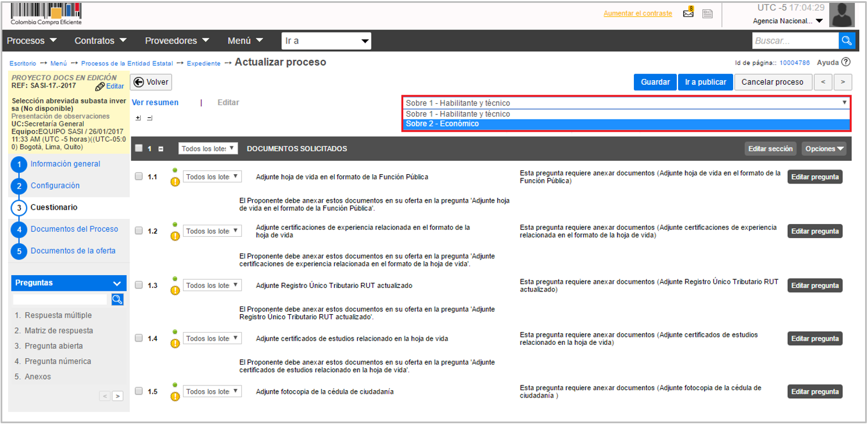Click the warning icon on question 1.4
This screenshot has width=868, height=425.
point(175,344)
